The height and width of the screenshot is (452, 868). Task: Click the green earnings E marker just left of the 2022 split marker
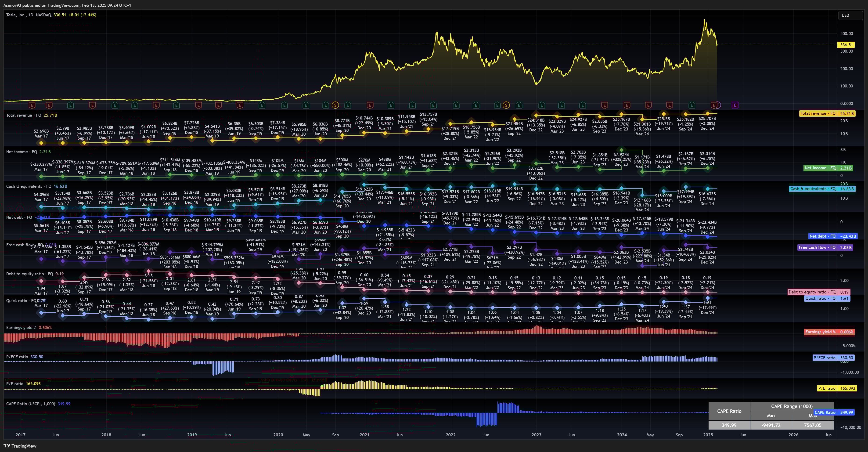point(497,105)
